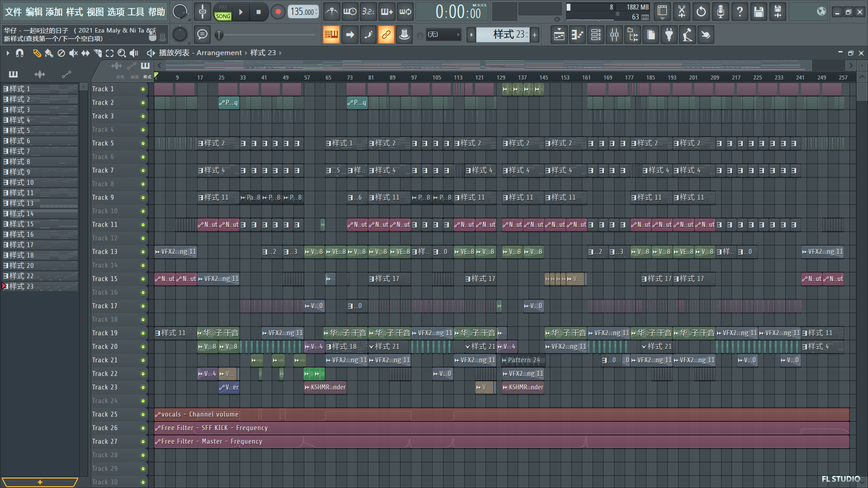Click the 样式 23 breadcrumb in playlist title
This screenshot has height=488, width=868.
(263, 53)
